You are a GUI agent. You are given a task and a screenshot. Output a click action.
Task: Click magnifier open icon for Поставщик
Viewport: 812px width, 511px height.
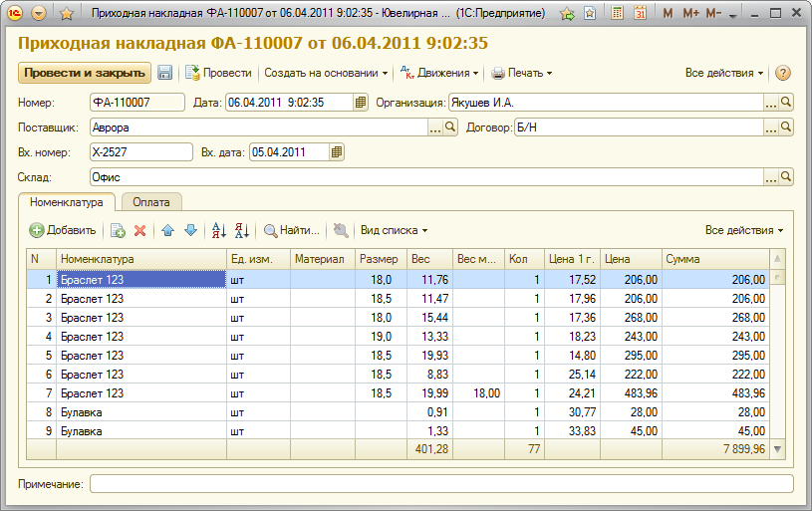[450, 128]
